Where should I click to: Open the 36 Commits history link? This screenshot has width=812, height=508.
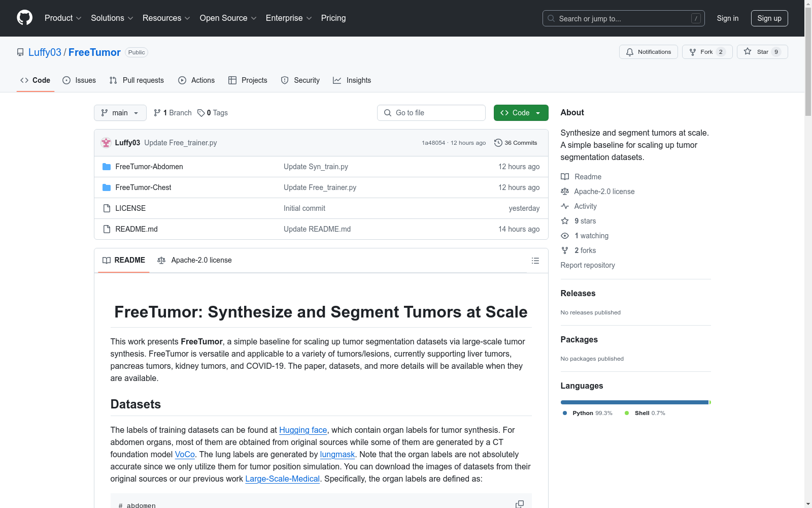tap(516, 143)
